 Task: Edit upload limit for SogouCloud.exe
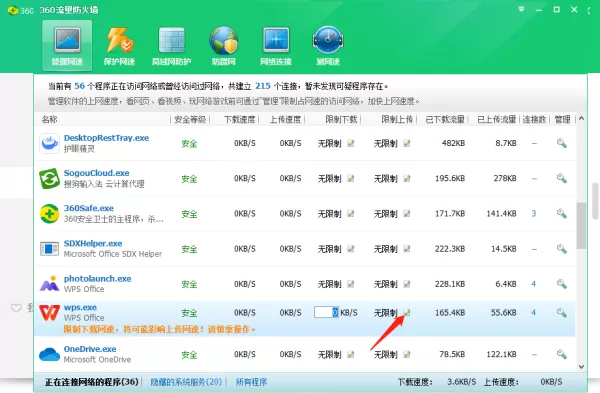[x=407, y=179]
